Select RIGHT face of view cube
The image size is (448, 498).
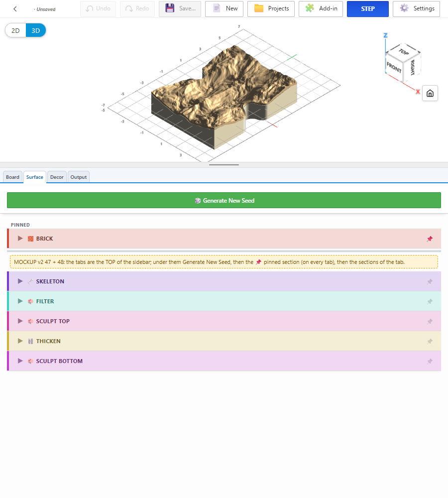tap(412, 67)
